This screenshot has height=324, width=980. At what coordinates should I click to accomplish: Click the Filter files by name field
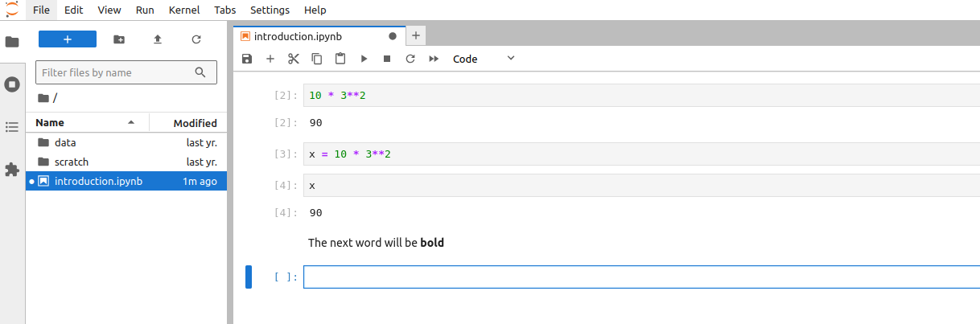117,72
